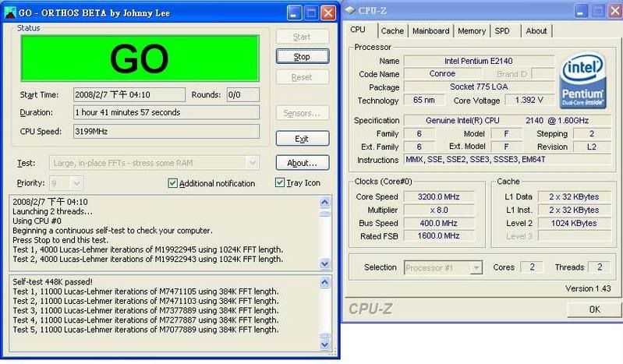
Task: Click the Reset button
Action: [303, 77]
